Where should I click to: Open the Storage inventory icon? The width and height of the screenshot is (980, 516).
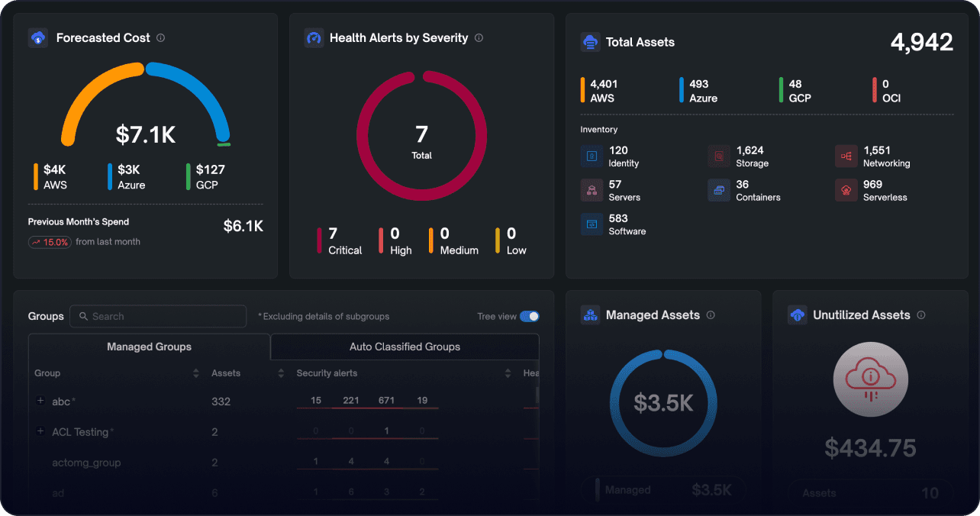pos(719,156)
